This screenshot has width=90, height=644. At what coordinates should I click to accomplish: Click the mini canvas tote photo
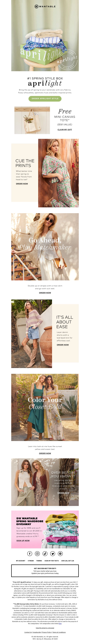coord(32,120)
